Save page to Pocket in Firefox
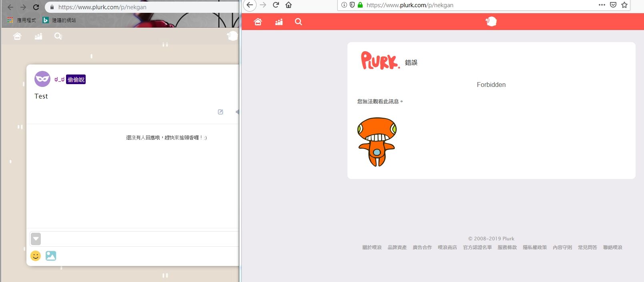This screenshot has height=282, width=644. coord(613,5)
